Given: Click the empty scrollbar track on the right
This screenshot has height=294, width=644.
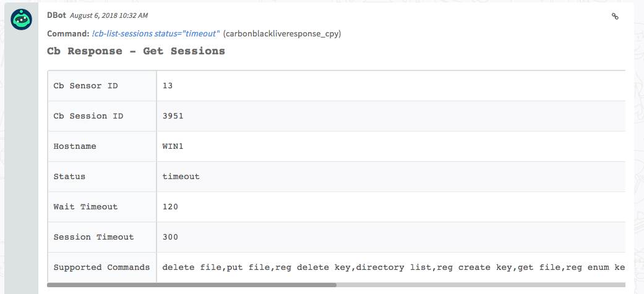Looking at the screenshot, I should [x=483, y=285].
